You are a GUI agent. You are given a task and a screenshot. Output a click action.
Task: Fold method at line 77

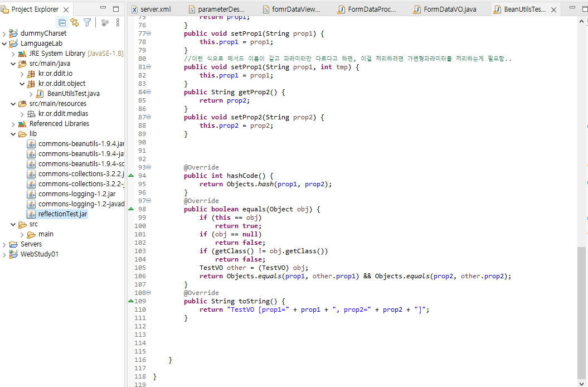(149, 33)
